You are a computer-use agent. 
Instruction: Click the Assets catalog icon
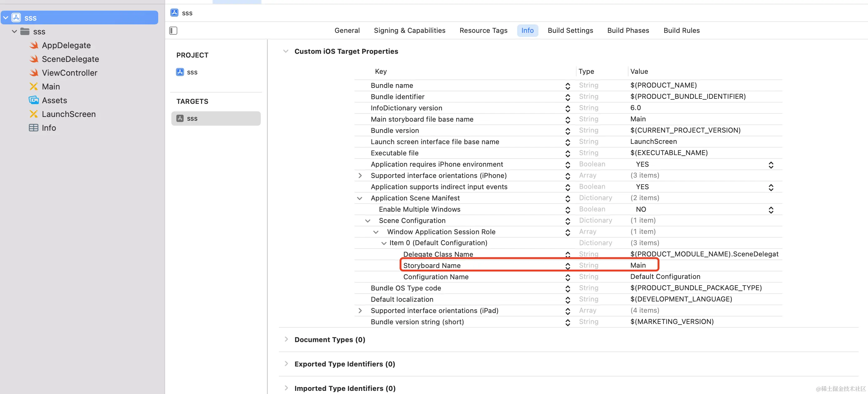[x=34, y=100]
